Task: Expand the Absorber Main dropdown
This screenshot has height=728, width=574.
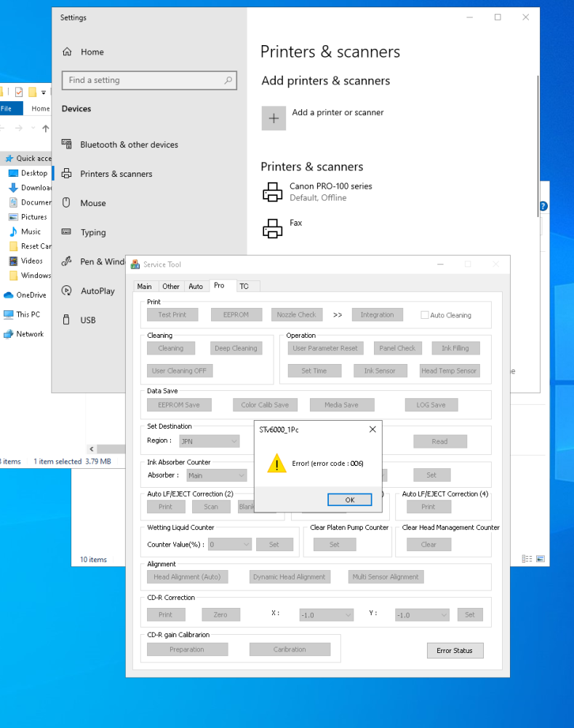Action: tap(216, 475)
